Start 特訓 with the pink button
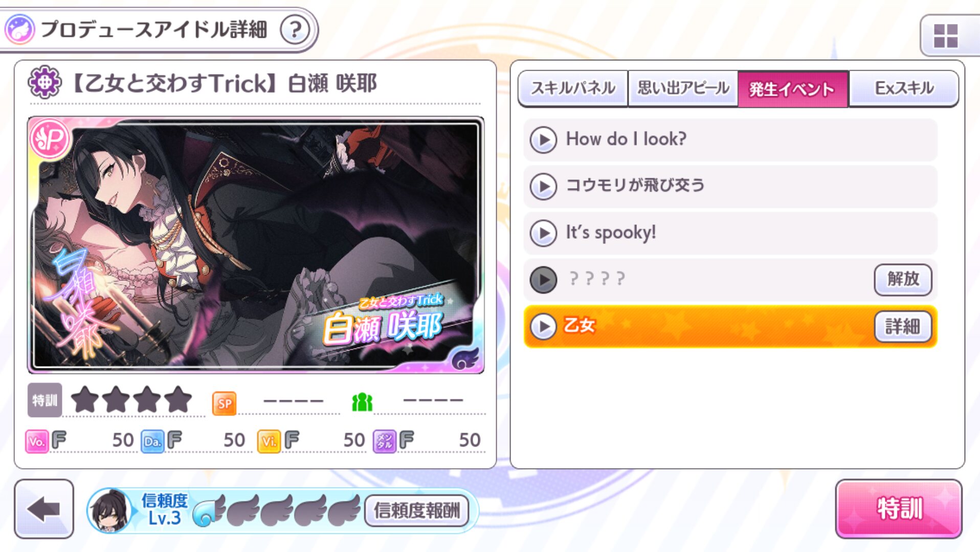980x552 pixels. pos(899,509)
